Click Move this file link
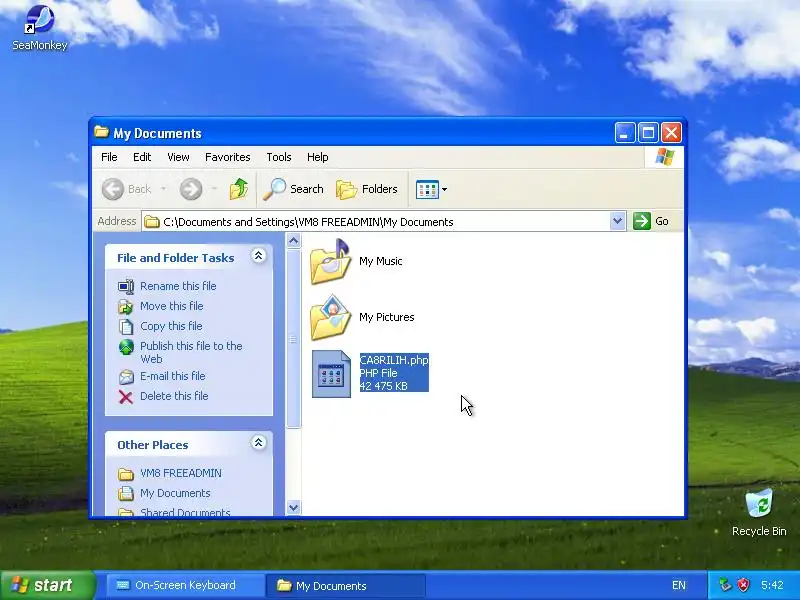Image resolution: width=800 pixels, height=600 pixels. [171, 306]
